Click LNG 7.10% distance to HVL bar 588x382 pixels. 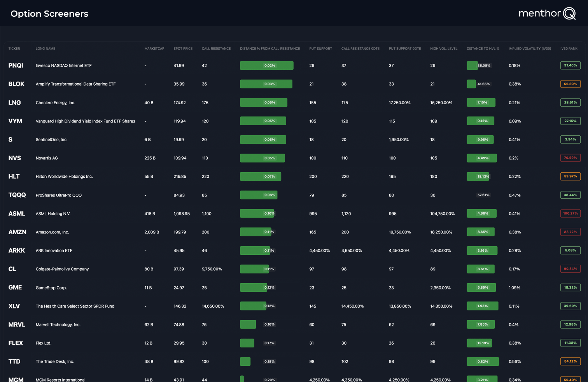pyautogui.click(x=481, y=103)
